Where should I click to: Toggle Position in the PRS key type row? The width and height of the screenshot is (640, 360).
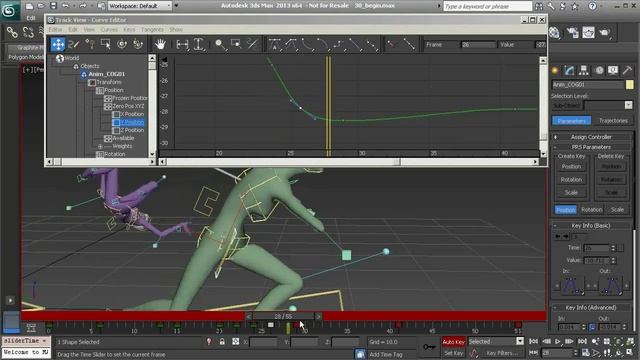click(x=566, y=209)
